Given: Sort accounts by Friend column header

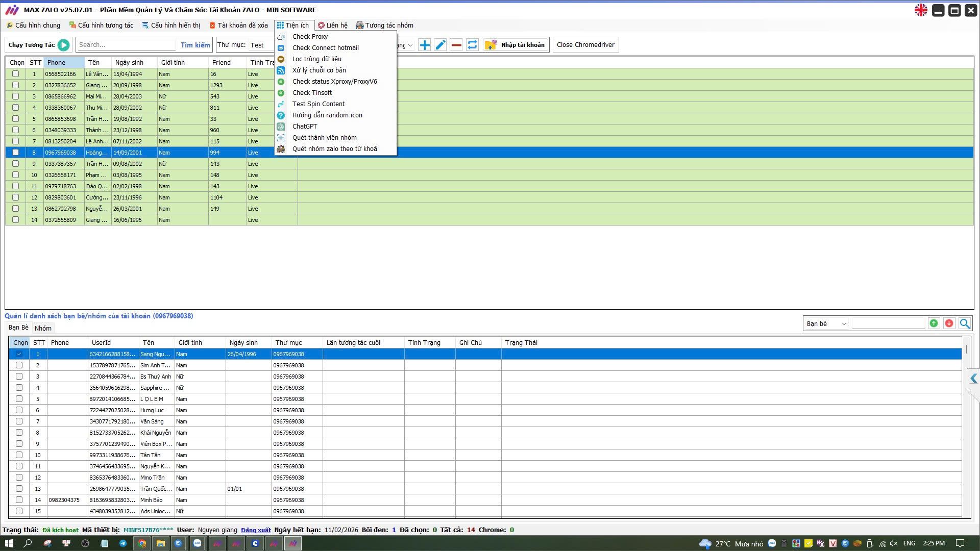Looking at the screenshot, I should [x=227, y=62].
